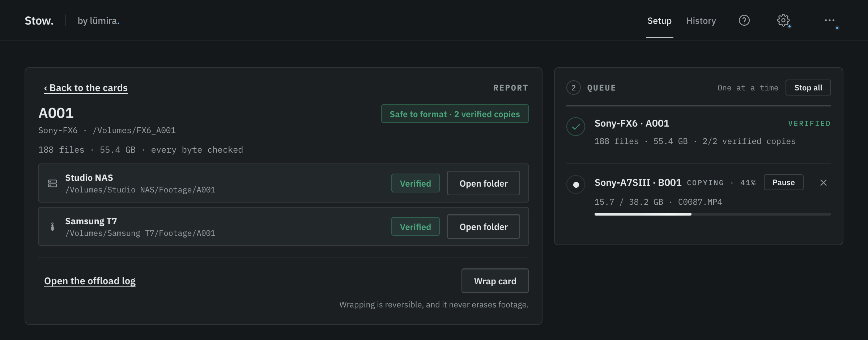Go back to the cards
The height and width of the screenshot is (340, 868).
86,88
